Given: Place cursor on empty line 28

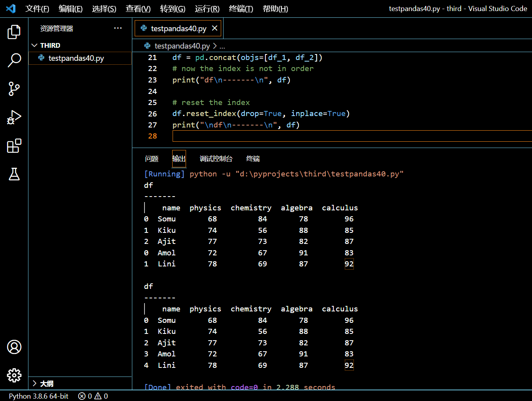Looking at the screenshot, I should [352, 136].
